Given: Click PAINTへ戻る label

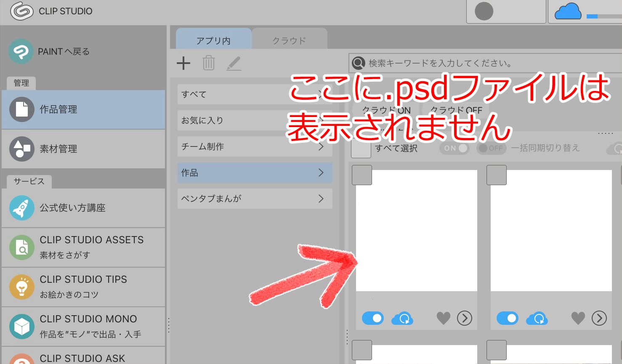Looking at the screenshot, I should [64, 51].
